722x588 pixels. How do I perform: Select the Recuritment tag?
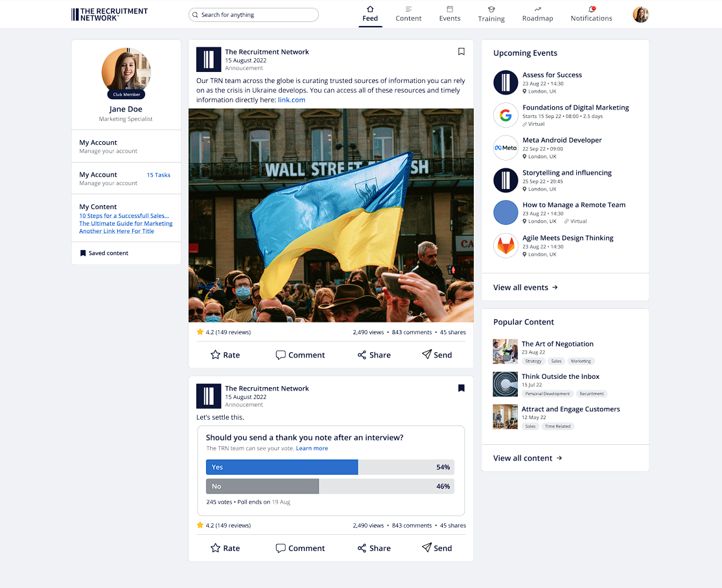592,394
